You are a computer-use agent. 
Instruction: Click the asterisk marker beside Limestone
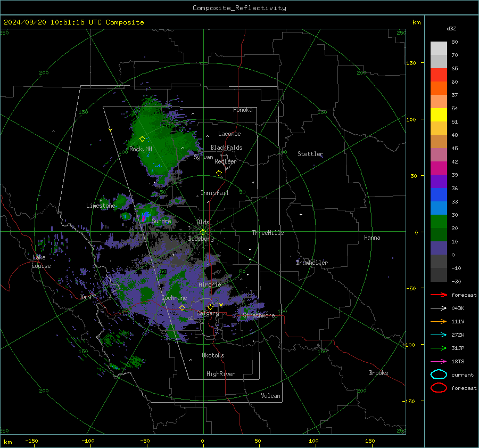(x=101, y=201)
